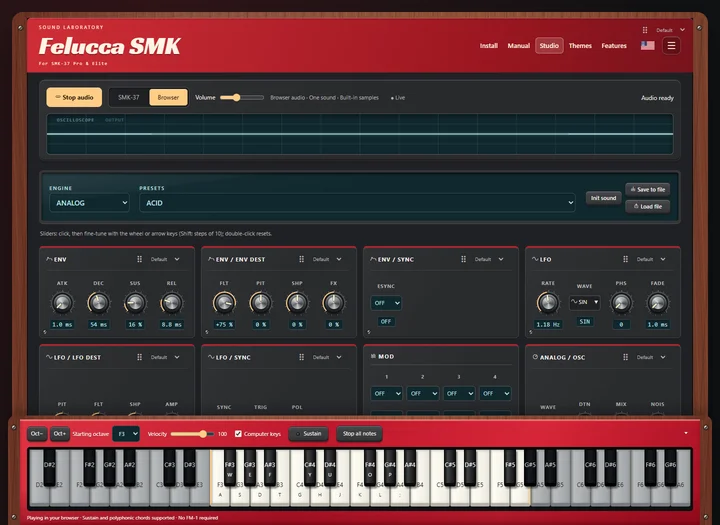The image size is (720, 525).
Task: Click the Oct- button
Action: (x=37, y=434)
